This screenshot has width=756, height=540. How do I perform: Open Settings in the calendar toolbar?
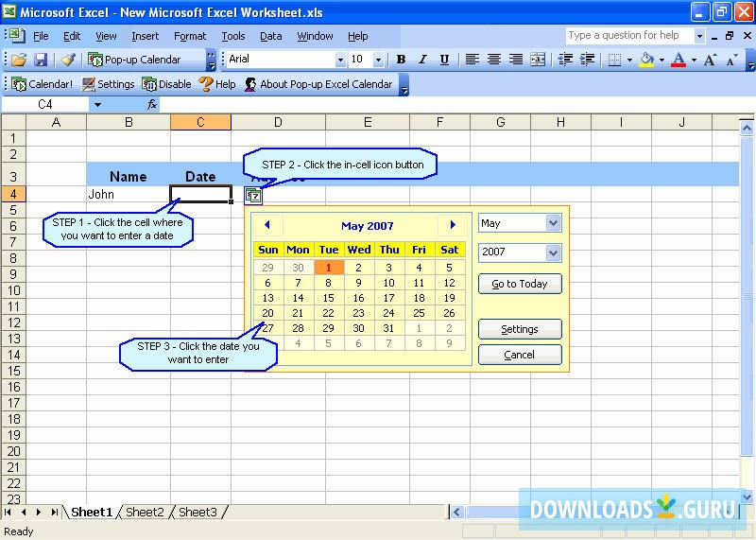(108, 84)
